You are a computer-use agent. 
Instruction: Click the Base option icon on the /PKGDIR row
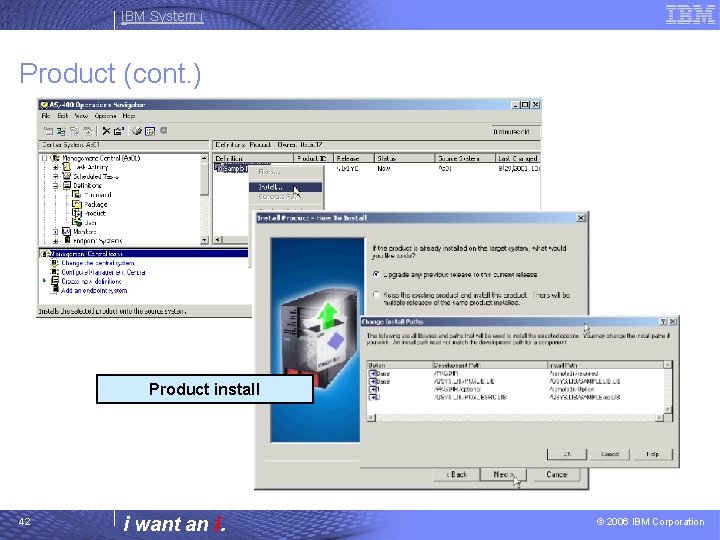(x=372, y=374)
